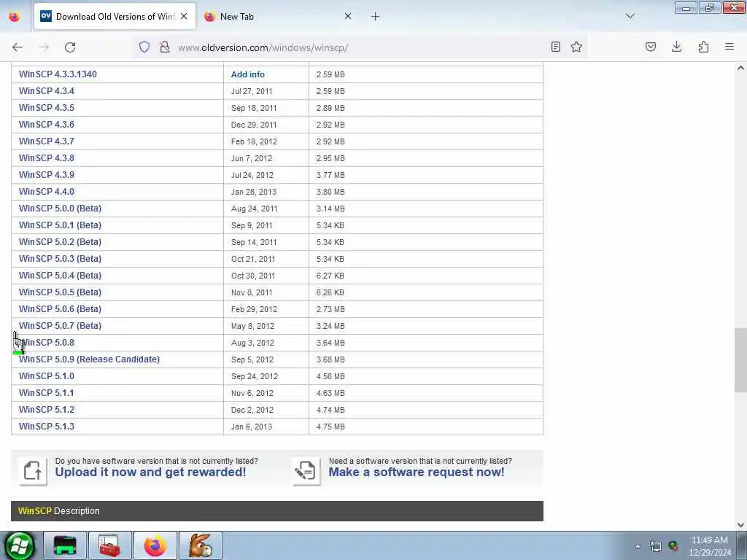Close the Download Old Versions tab
The image size is (747, 560).
[x=184, y=16]
